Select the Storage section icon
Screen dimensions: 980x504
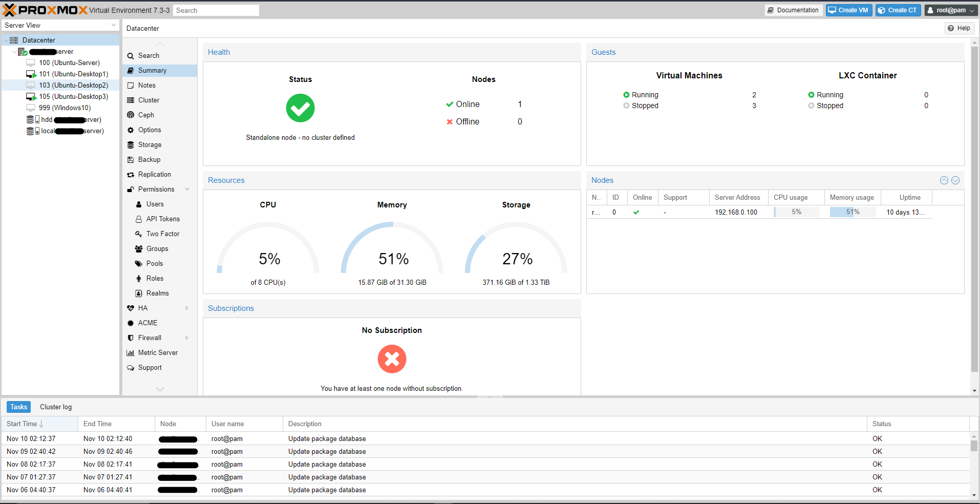point(131,144)
